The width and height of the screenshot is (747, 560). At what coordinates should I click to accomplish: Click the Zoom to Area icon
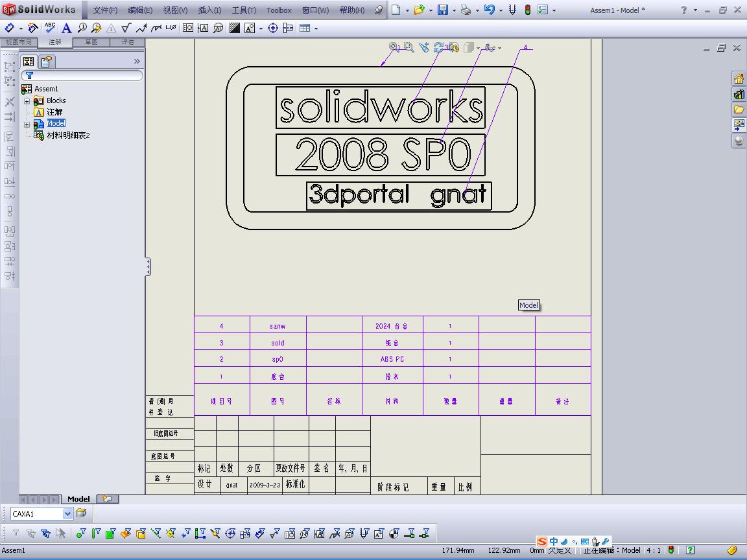(409, 47)
